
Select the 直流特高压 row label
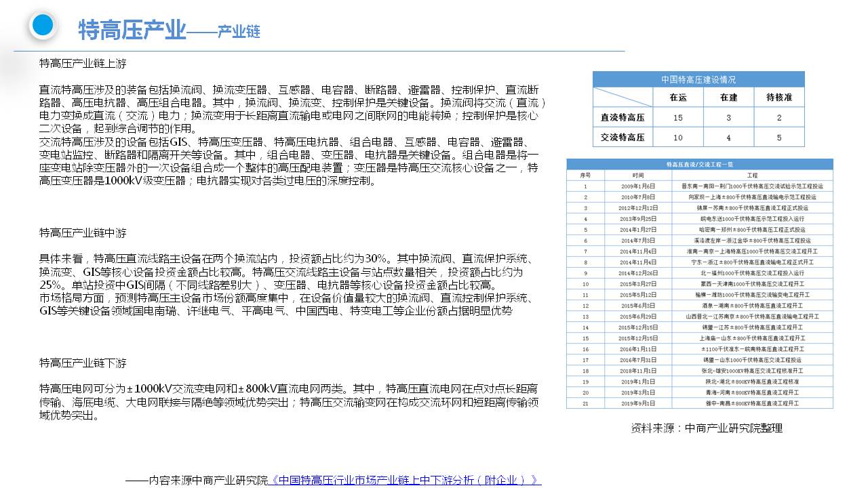point(623,117)
